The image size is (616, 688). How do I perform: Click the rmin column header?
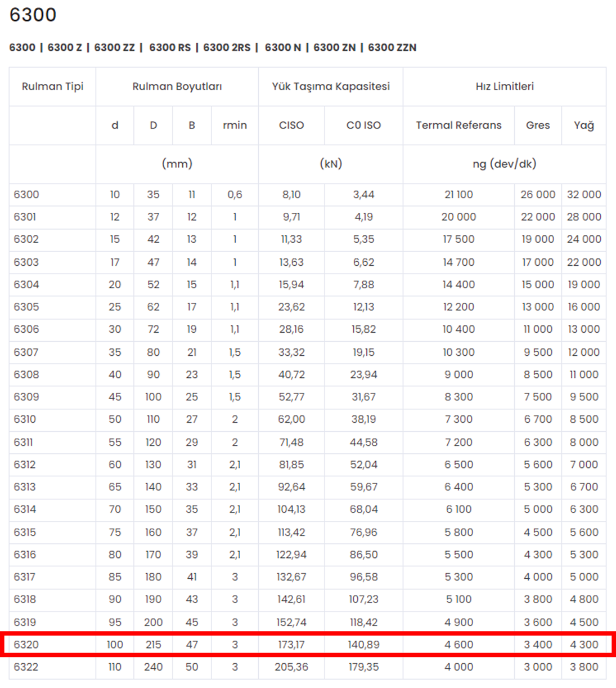click(x=235, y=125)
